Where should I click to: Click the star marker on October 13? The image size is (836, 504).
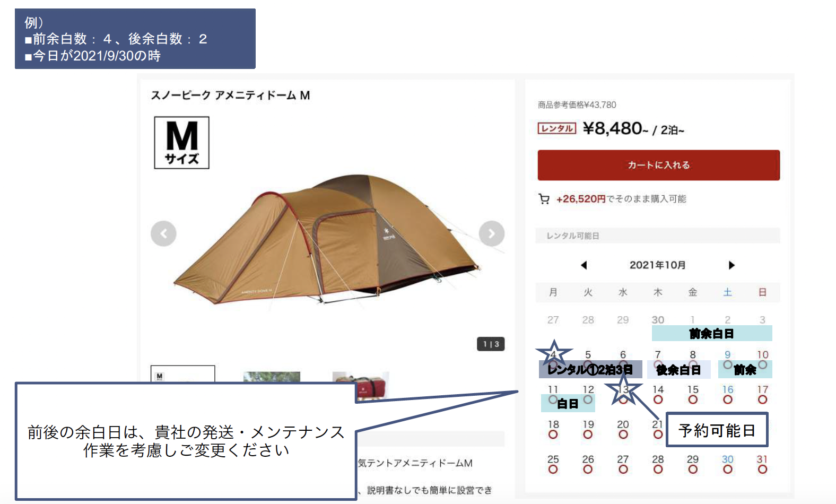[623, 390]
